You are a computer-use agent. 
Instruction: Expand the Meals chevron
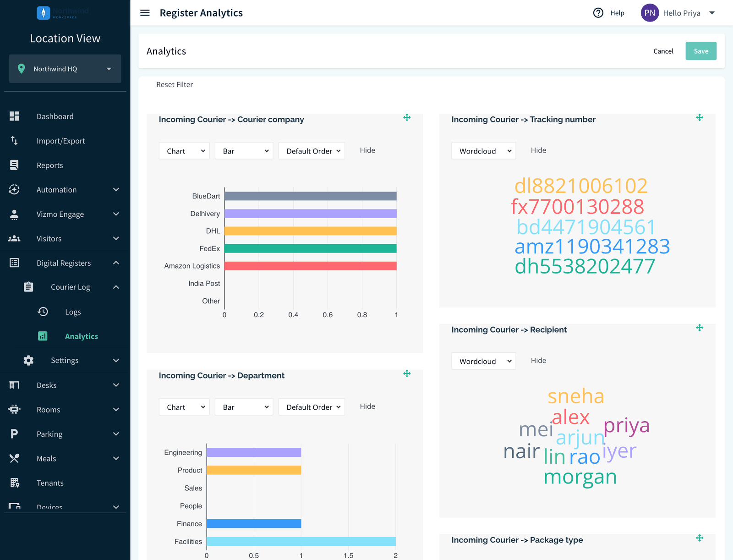coord(116,458)
